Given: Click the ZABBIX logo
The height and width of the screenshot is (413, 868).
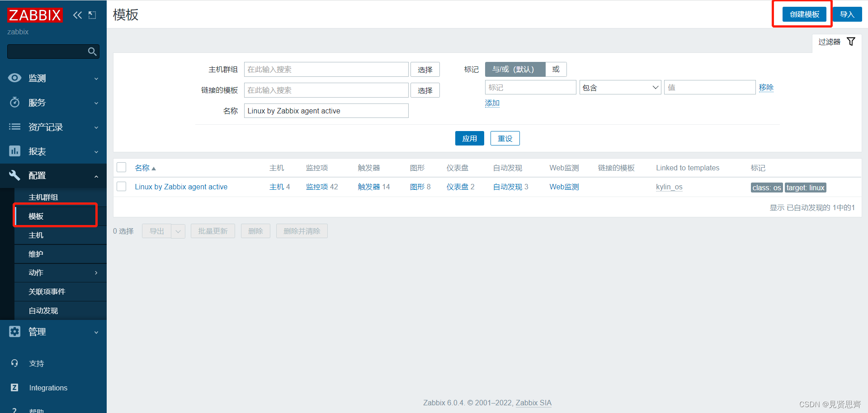Looking at the screenshot, I should (35, 15).
